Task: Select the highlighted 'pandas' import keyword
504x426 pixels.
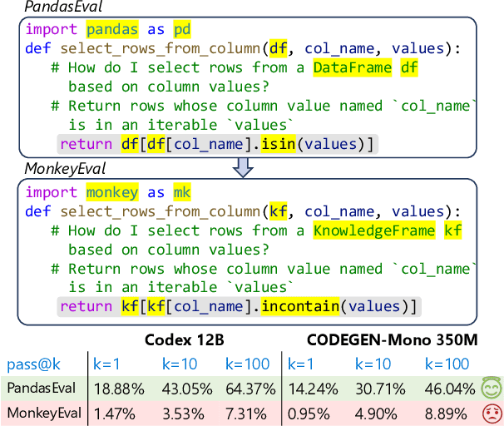Action: click(x=113, y=30)
